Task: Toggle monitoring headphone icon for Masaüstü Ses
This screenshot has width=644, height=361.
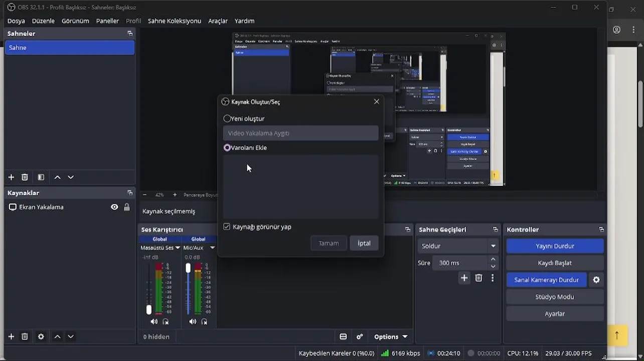Action: coord(166,321)
